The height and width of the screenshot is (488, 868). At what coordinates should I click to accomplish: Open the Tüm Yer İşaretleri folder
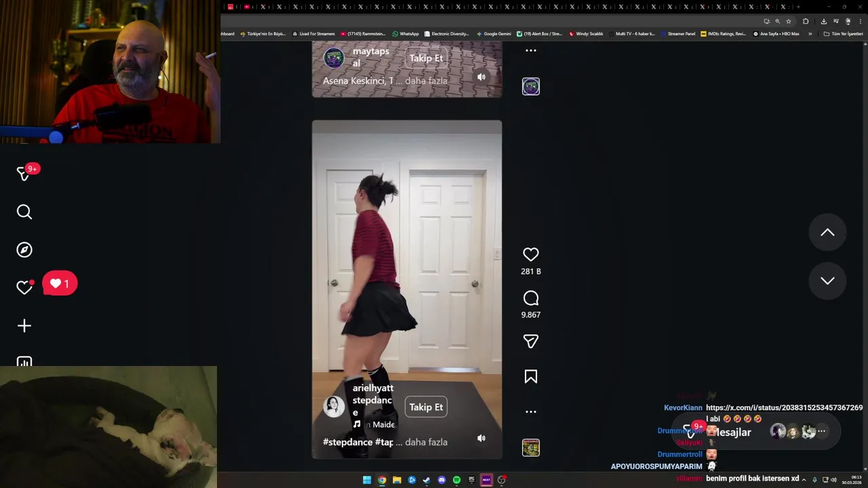(843, 34)
